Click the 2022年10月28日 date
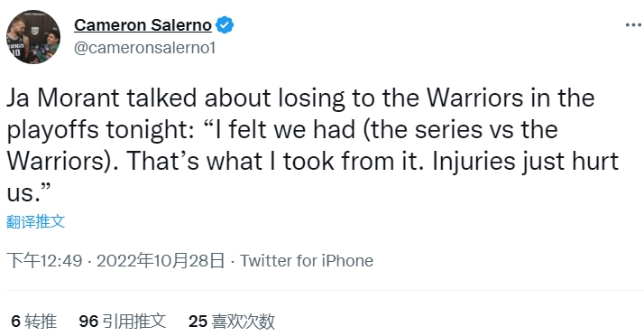644x336 pixels. [161, 261]
